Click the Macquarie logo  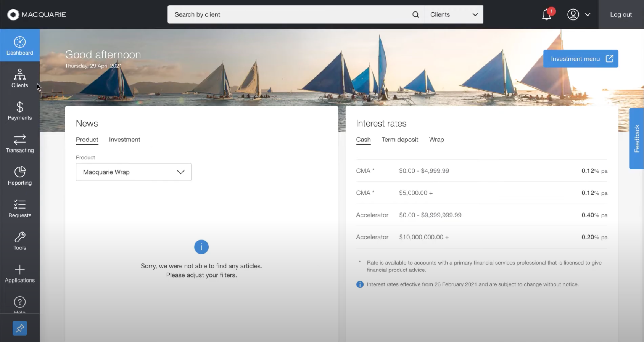[x=37, y=14]
